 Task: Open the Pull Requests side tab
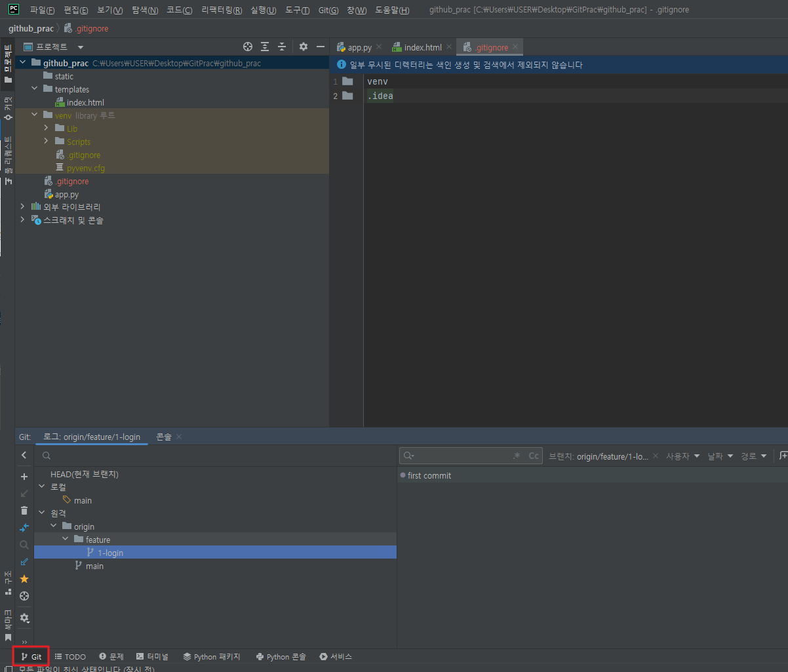pos(8,161)
